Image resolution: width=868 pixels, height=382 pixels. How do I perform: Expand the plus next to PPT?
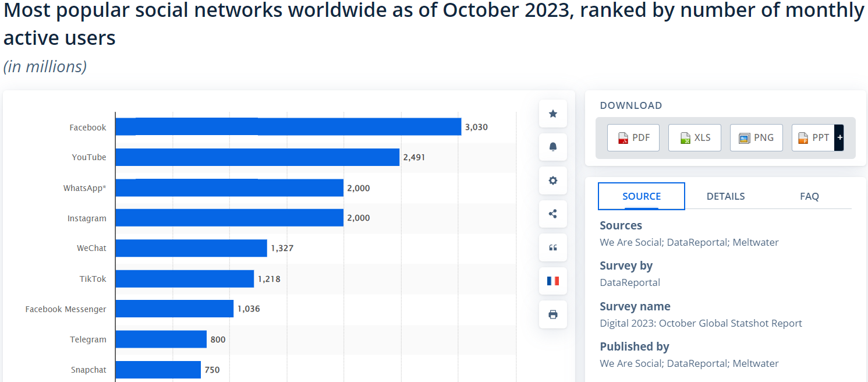tap(839, 138)
